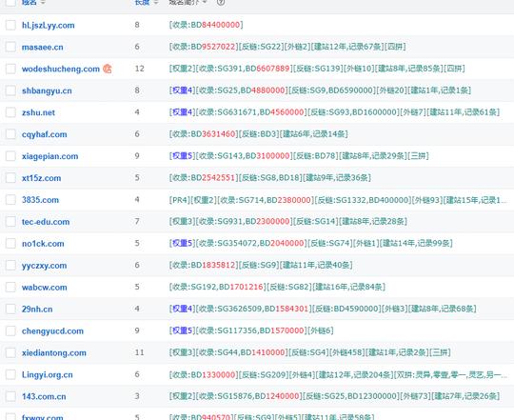Click the description containing 'BD6607889'
Viewport: 514px width, 420px height.
click(317, 69)
